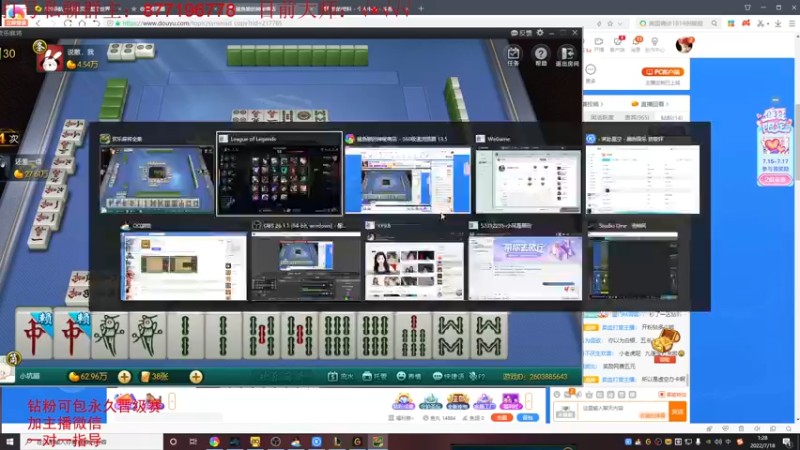This screenshot has width=800, height=450.
Task: Click the orange 充值 recharge button
Action: click(x=502, y=417)
